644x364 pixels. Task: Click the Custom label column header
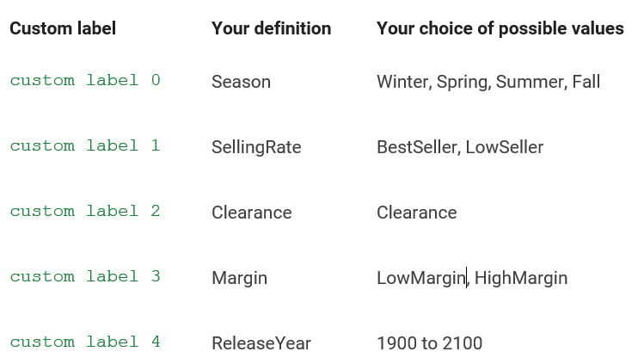[63, 28]
